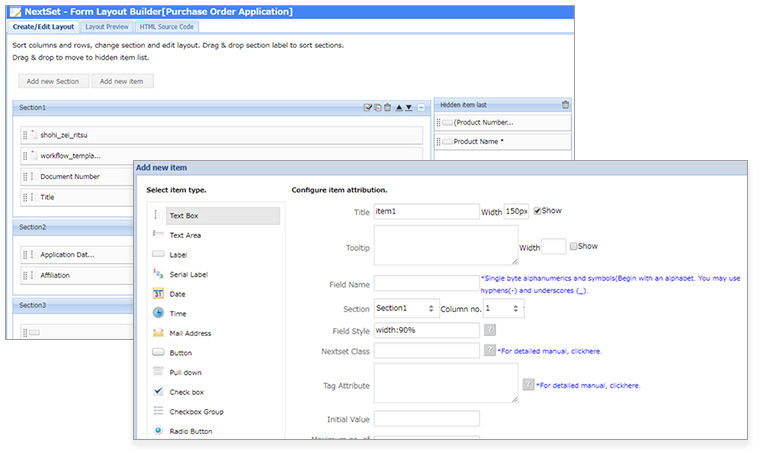The image size is (764, 462).
Task: Click the Section3 header
Action: click(x=73, y=305)
